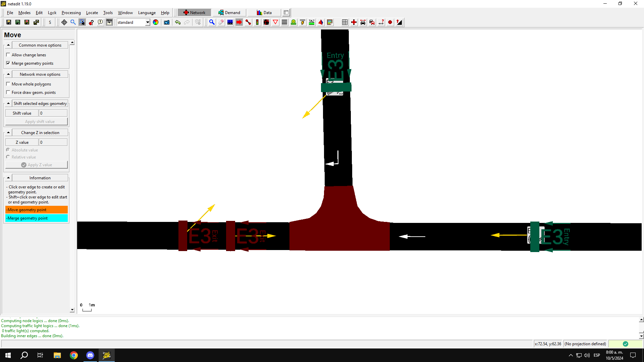Viewport: 644px width, 362px height.
Task: Click the Z value input field
Action: 53,142
